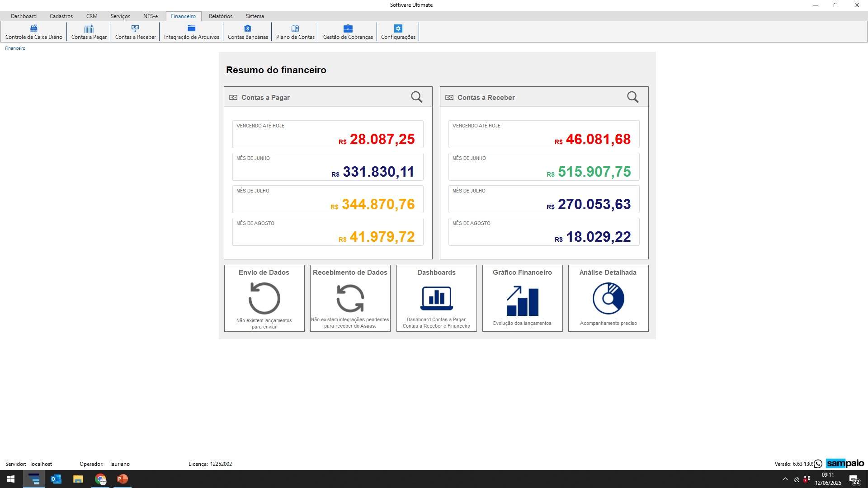Click the WhatsApp icon near Sampaio logo
The height and width of the screenshot is (488, 868).
pos(818,464)
